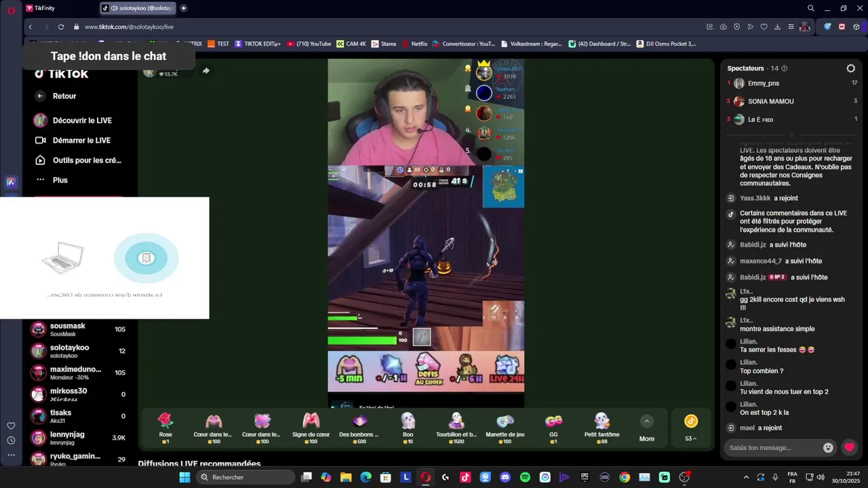Send the Boo ghost gift
Screen dimensions: 868x488
(408, 428)
